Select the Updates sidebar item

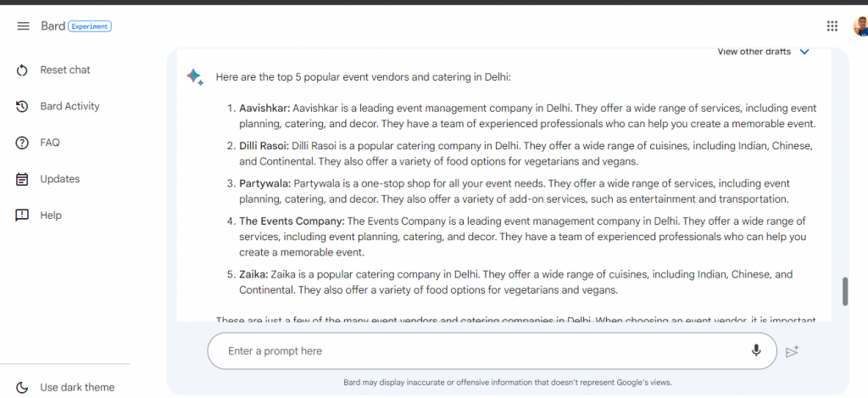[60, 179]
